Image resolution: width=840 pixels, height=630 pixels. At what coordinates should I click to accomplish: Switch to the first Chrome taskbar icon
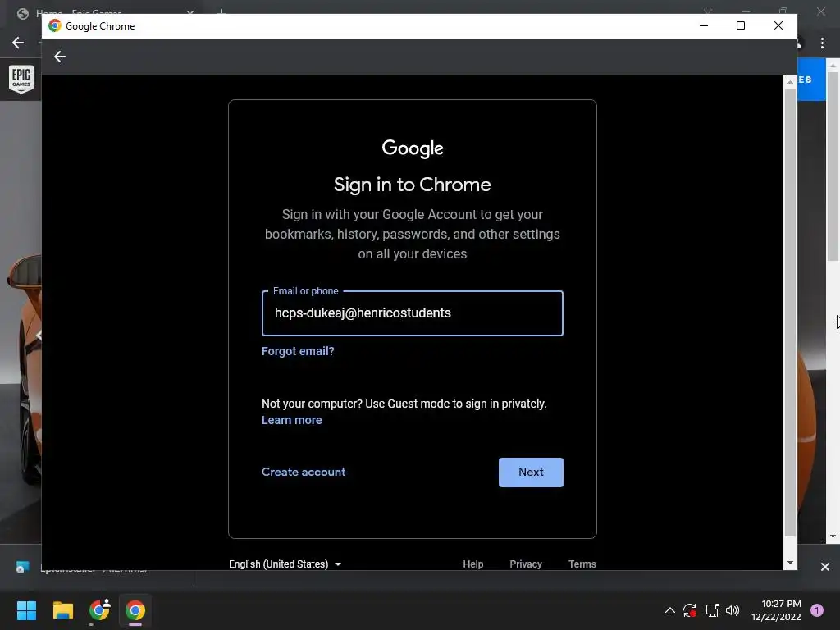(99, 610)
